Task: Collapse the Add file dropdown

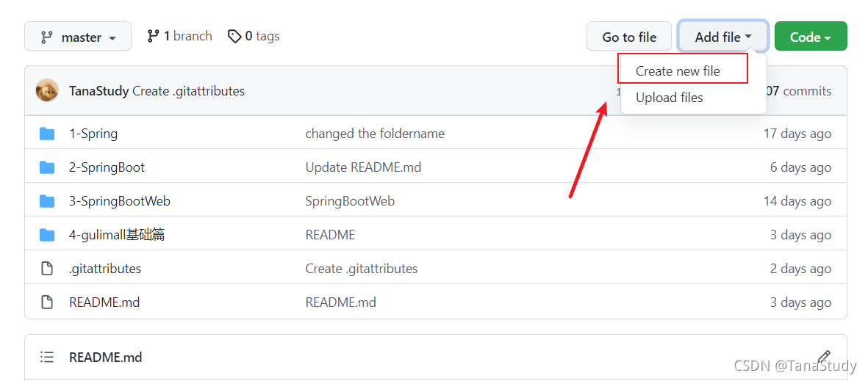Action: tap(723, 37)
